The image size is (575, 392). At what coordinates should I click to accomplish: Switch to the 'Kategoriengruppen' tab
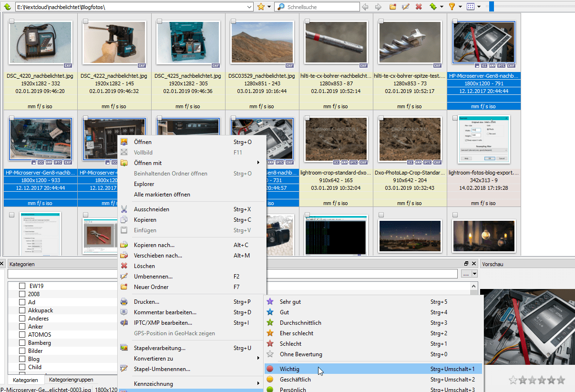coord(71,380)
